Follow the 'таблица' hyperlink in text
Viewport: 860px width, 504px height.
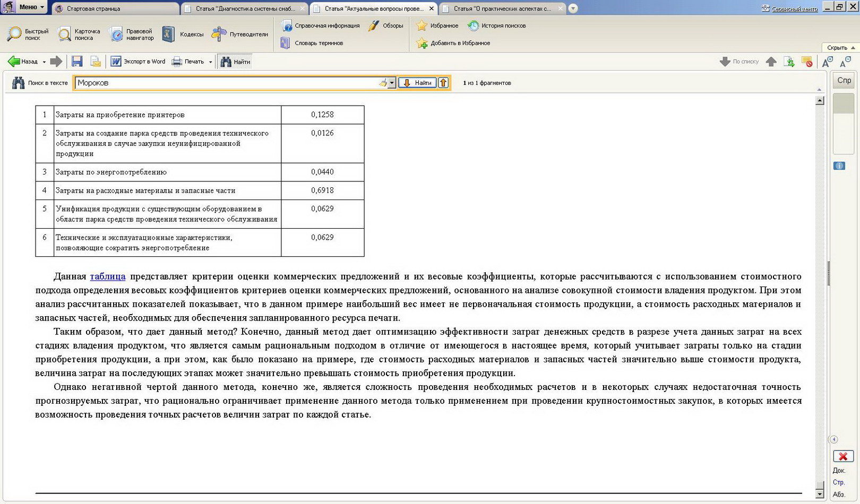[108, 276]
